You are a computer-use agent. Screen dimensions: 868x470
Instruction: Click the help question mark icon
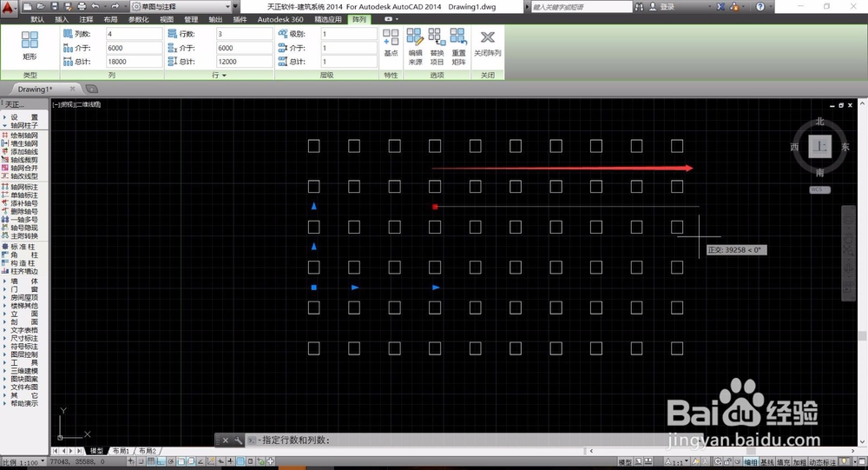(x=760, y=7)
